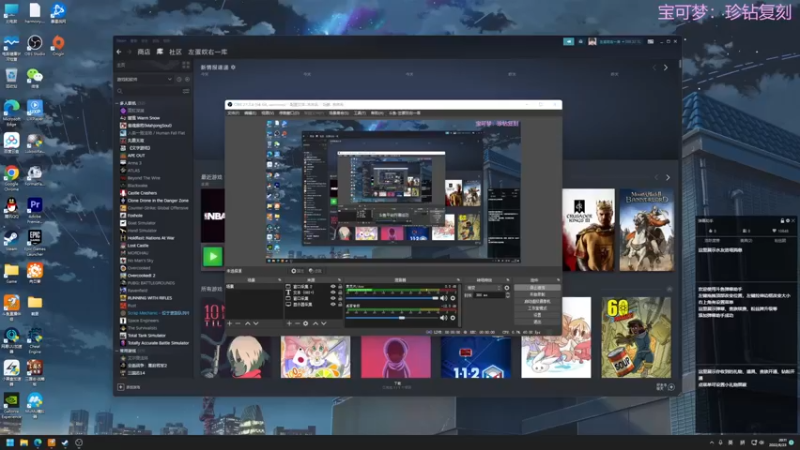
Task: Go to next news item arrow
Action: tap(665, 67)
